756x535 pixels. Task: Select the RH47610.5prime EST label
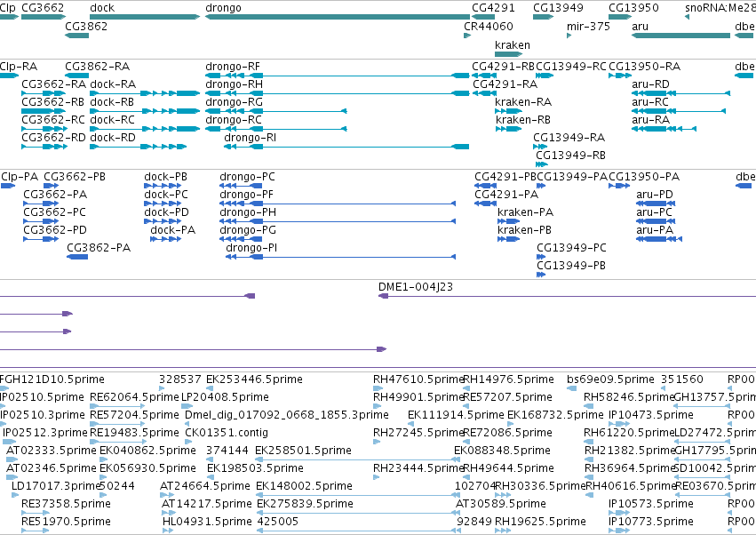[x=418, y=379]
